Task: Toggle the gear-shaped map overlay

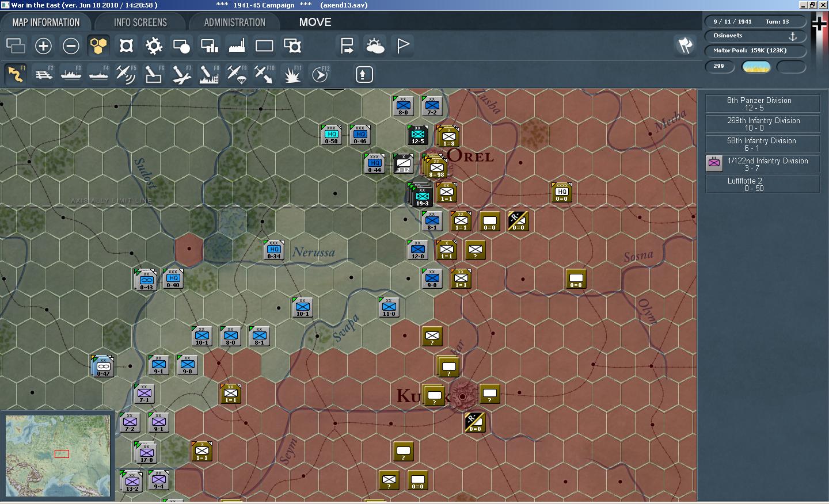Action: [154, 45]
